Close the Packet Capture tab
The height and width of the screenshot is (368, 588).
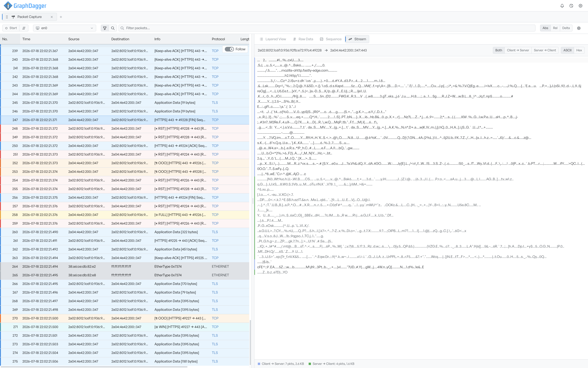click(x=52, y=17)
